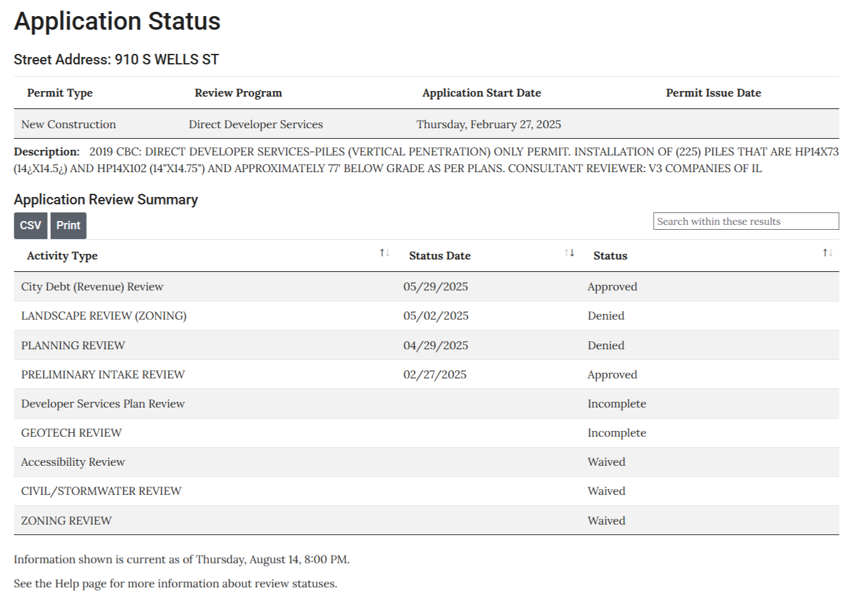Select LANDSCAPE REVIEW (ZONING) row
The image size is (868, 610).
pyautogui.click(x=426, y=316)
